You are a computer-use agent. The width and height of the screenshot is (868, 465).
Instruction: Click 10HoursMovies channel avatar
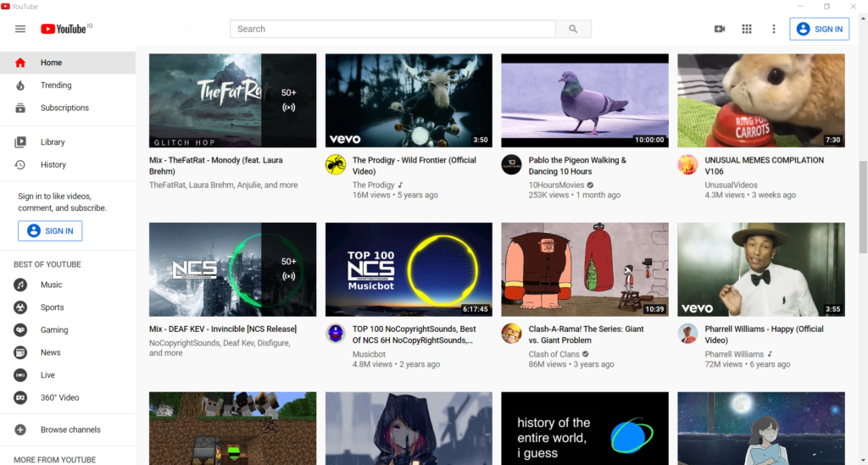(511, 165)
